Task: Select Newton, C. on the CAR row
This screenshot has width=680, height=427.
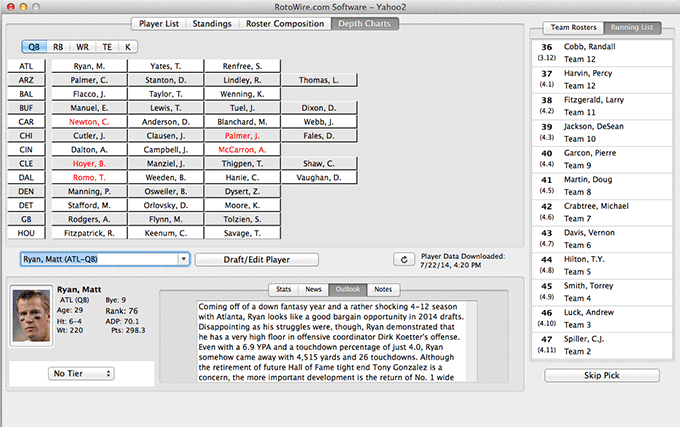Action: pos(89,122)
